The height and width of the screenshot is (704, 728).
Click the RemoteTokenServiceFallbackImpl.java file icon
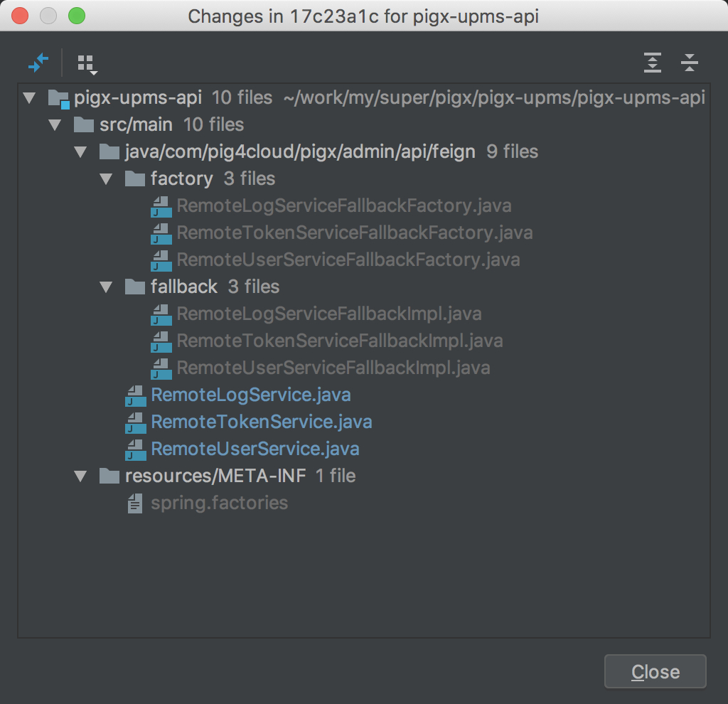(161, 342)
